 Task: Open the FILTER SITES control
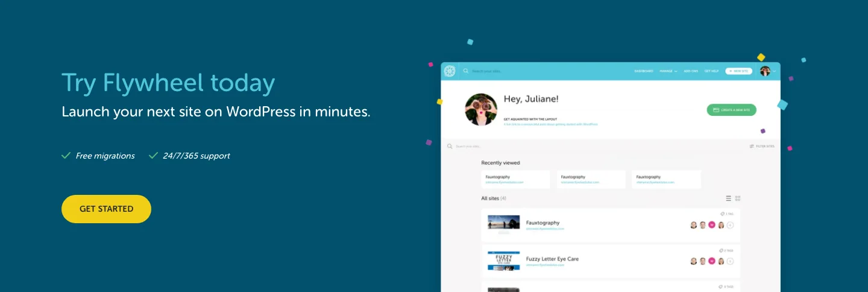click(762, 147)
